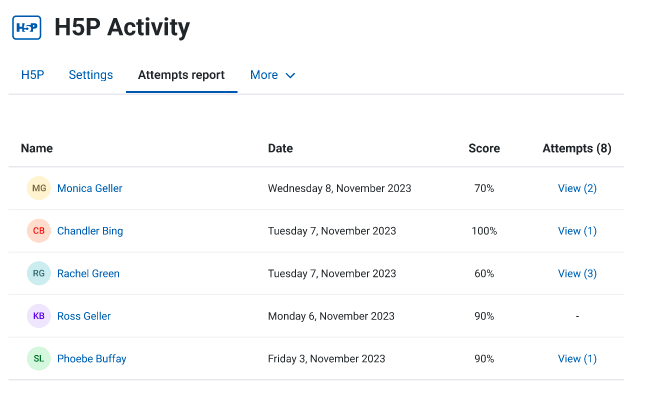The height and width of the screenshot is (417, 653).
Task: View Chandler Bing's single attempt
Action: [x=577, y=231]
